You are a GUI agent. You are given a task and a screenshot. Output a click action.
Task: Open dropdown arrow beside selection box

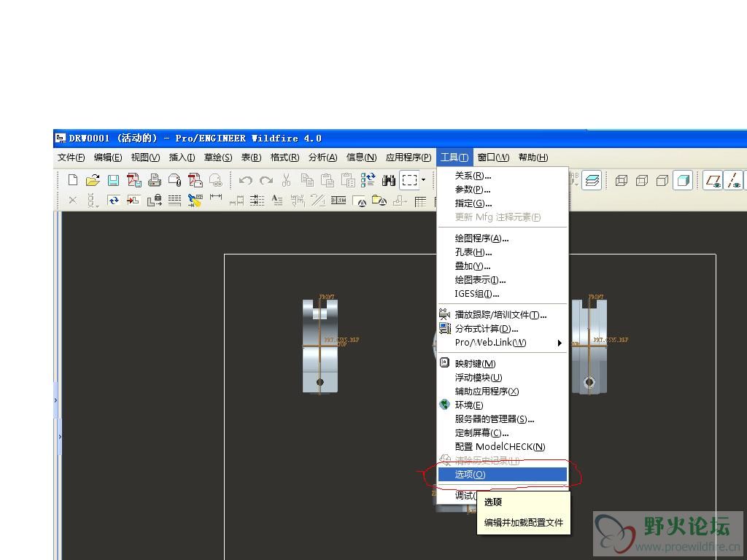coord(423,180)
